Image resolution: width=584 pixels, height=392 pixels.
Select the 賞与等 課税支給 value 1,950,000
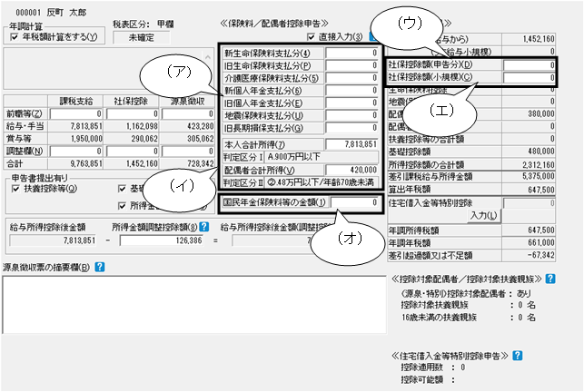click(86, 139)
